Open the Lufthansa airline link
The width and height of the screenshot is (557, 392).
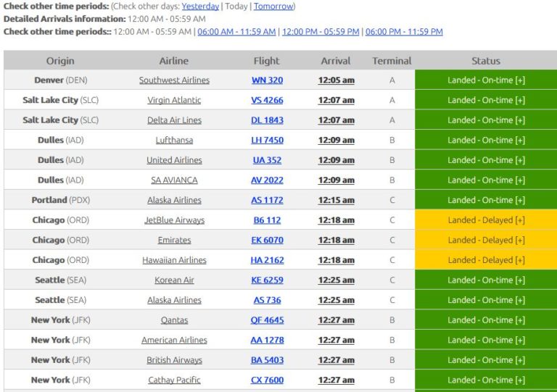pos(174,140)
